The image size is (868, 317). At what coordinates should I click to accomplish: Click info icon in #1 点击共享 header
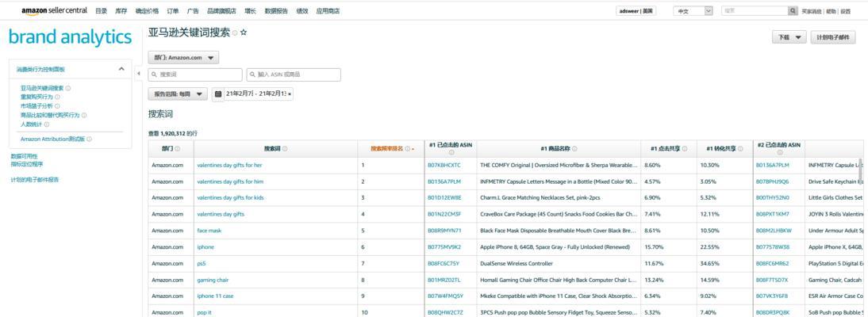pyautogui.click(x=685, y=149)
